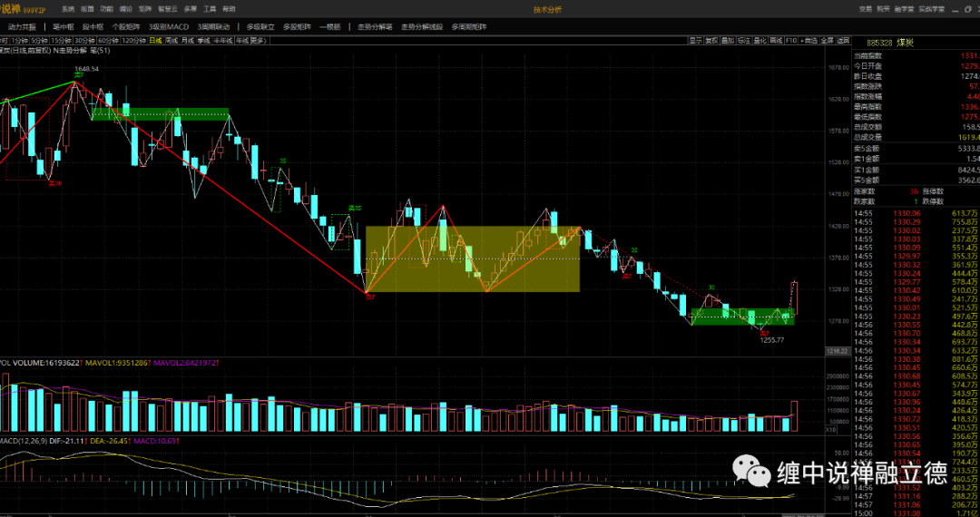Viewport: 980px width, 517px height.
Task: Open the 版面 menu
Action: tap(87, 9)
